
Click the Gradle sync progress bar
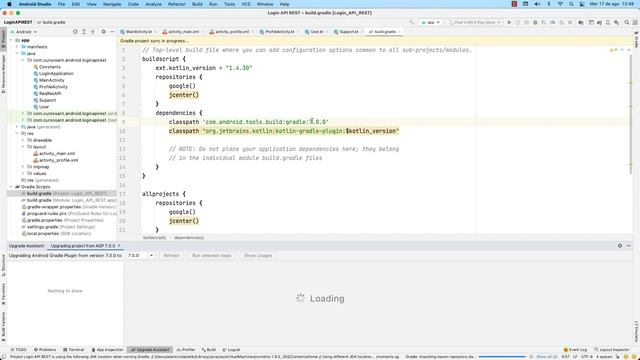(502, 357)
